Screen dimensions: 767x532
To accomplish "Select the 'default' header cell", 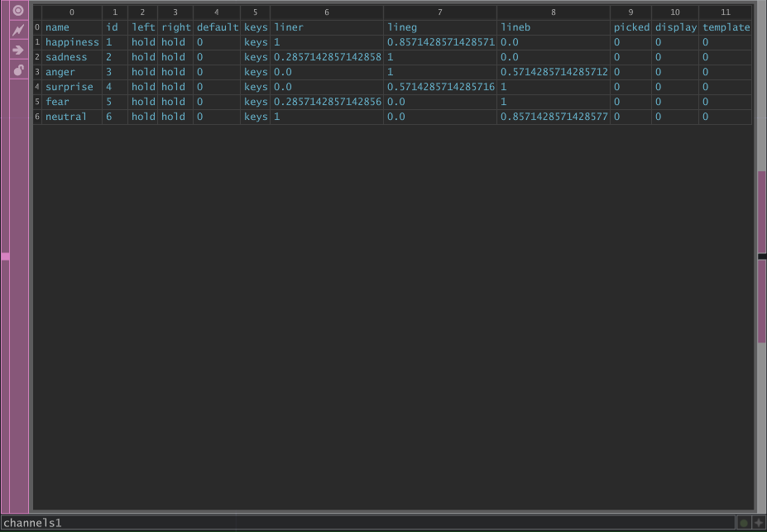I will [x=217, y=27].
